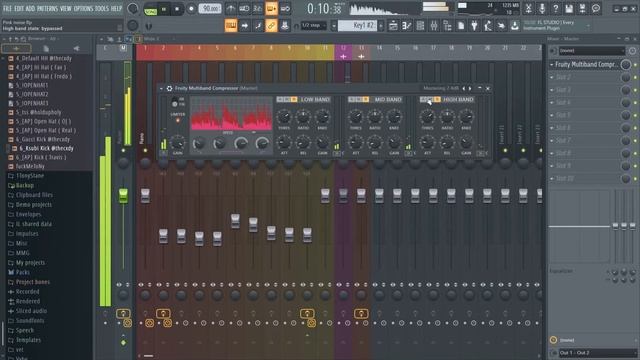Open the Backup folder in browser
Image resolution: width=640 pixels, height=360 pixels.
point(26,185)
